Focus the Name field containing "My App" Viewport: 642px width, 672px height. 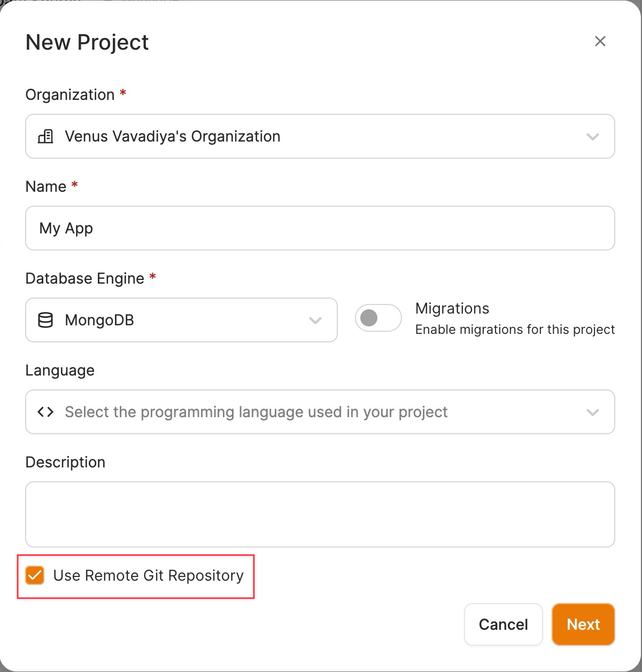coord(320,228)
